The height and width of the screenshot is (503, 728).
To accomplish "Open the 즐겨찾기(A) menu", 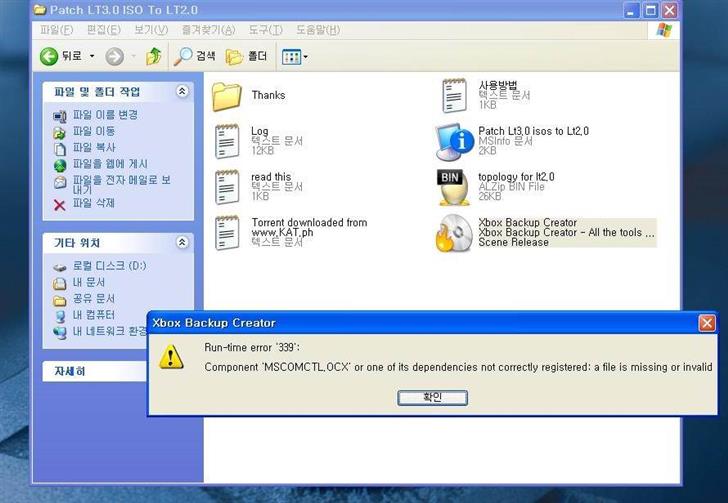I will 208,30.
